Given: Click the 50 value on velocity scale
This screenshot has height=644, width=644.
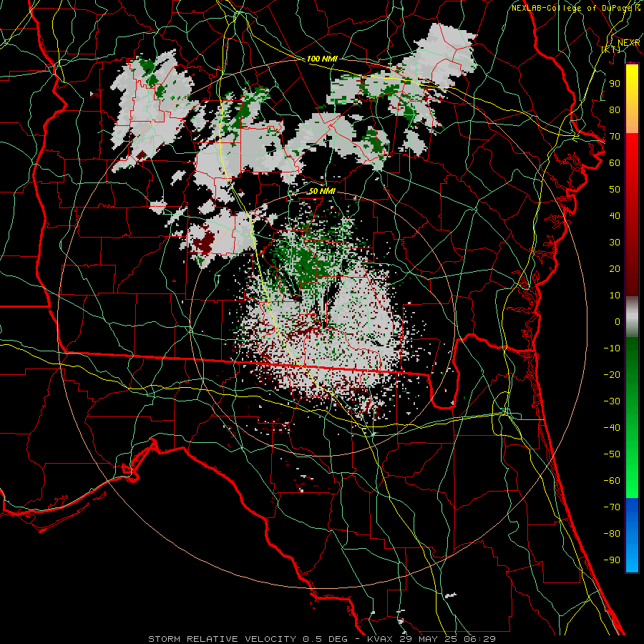Looking at the screenshot, I should 615,190.
